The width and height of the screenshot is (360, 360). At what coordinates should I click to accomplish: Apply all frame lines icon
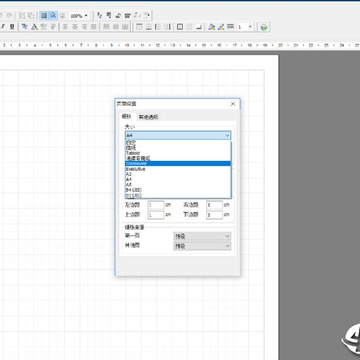[180, 27]
